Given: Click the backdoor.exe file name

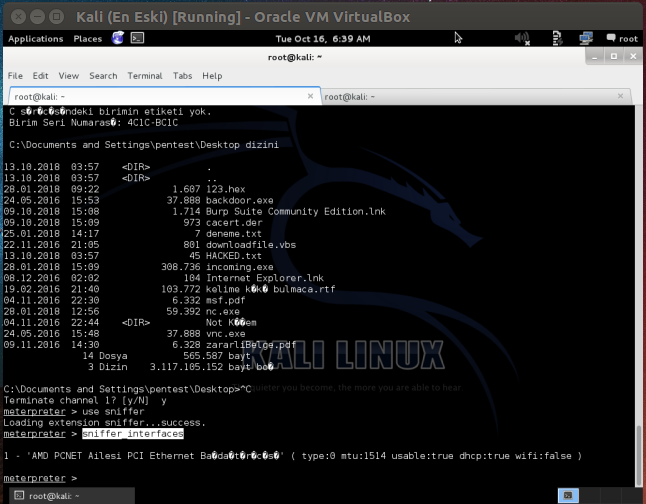Looking at the screenshot, I should click(239, 200).
